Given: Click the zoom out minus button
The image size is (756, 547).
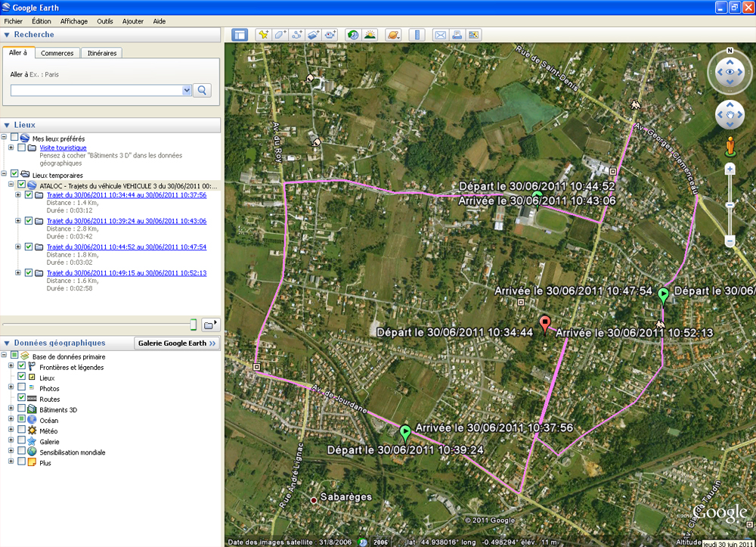Looking at the screenshot, I should 730,241.
